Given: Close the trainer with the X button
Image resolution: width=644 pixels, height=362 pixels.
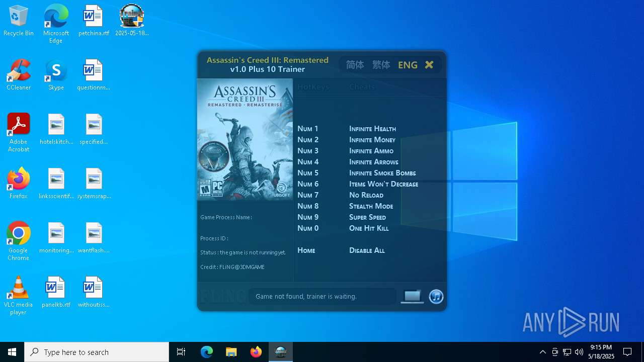Looking at the screenshot, I should 429,64.
